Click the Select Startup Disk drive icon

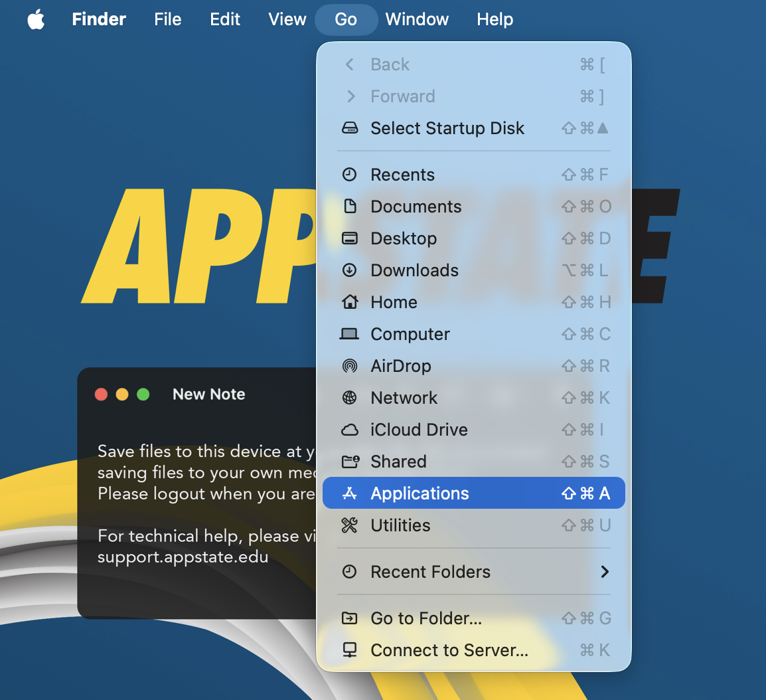tap(349, 128)
